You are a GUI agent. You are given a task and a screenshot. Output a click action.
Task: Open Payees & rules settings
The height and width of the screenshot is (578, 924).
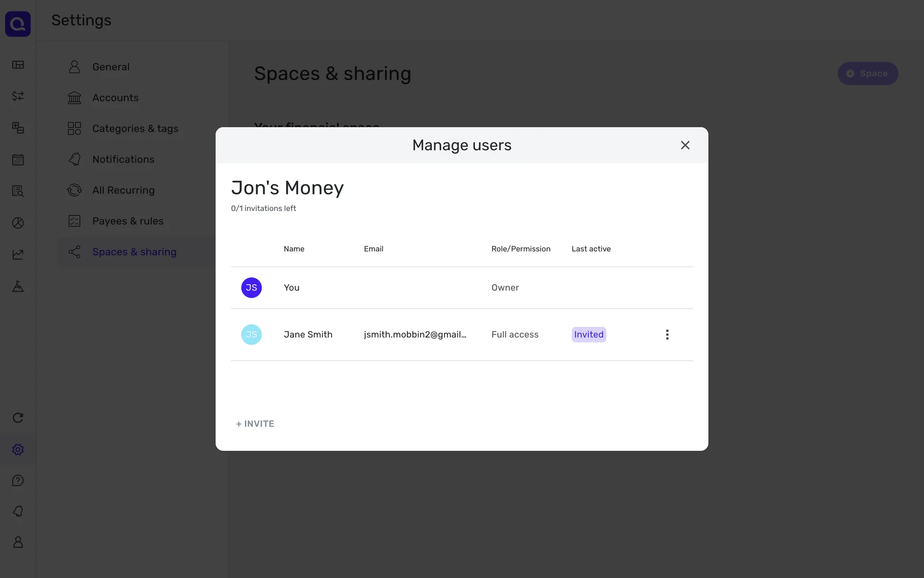128,221
